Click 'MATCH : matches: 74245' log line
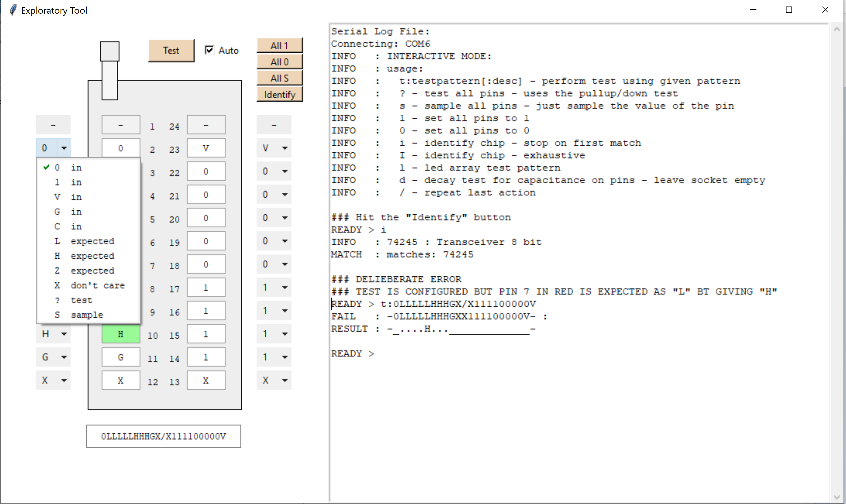 (x=402, y=254)
